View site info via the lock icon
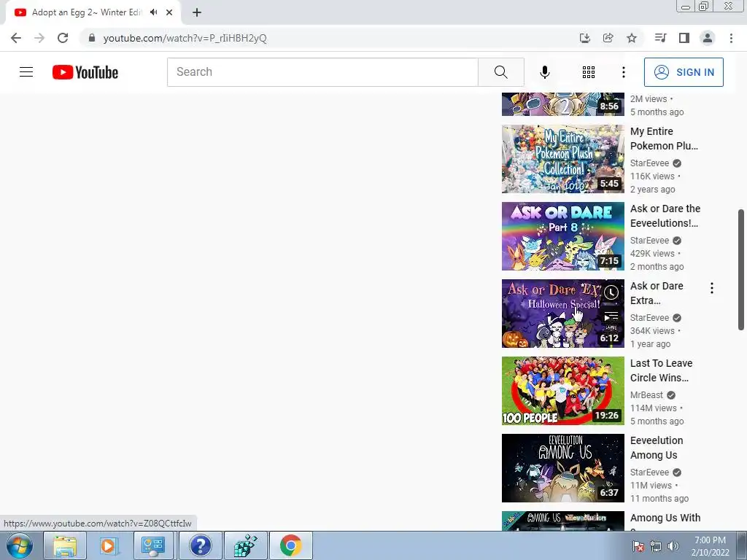 92,38
